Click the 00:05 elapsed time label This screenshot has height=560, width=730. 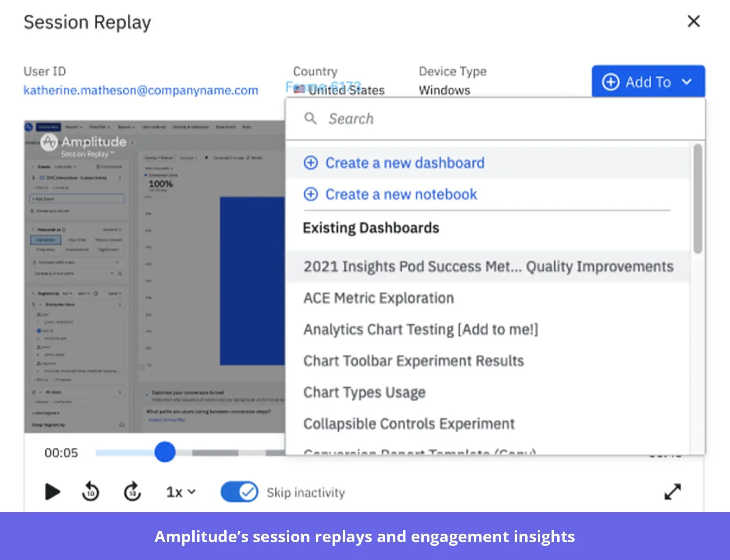61,453
